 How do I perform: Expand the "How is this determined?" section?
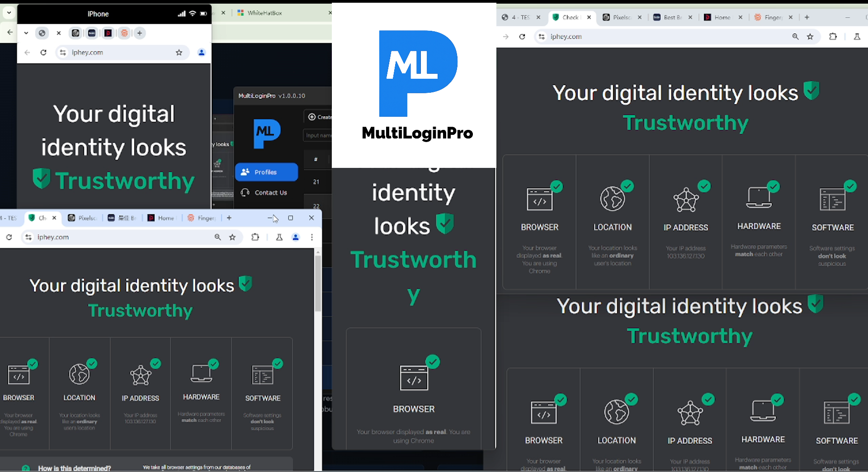point(75,468)
